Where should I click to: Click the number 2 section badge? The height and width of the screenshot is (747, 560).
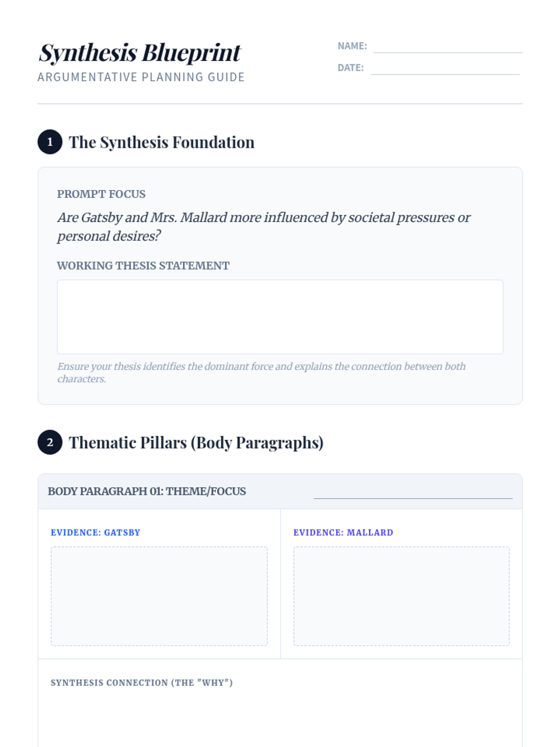click(x=50, y=442)
